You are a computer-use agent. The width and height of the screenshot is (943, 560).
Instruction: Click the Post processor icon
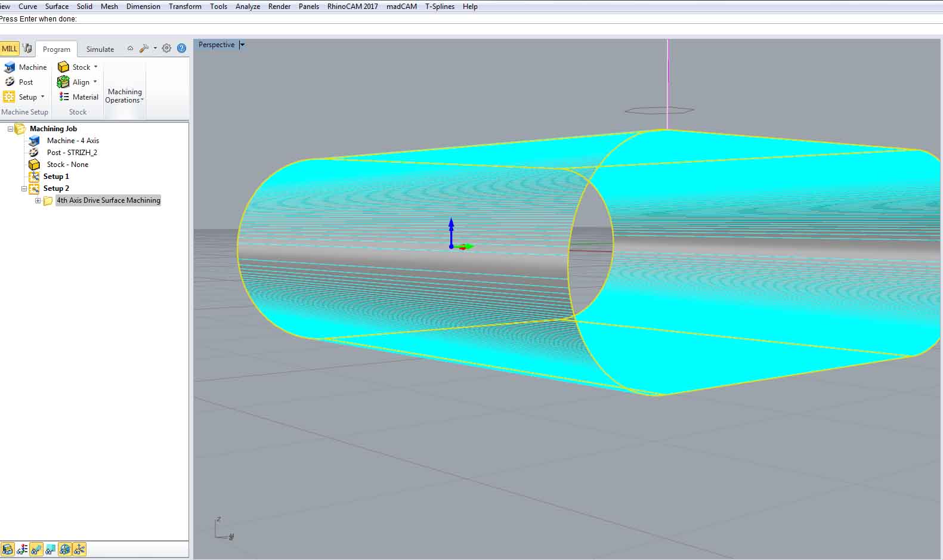pyautogui.click(x=10, y=82)
